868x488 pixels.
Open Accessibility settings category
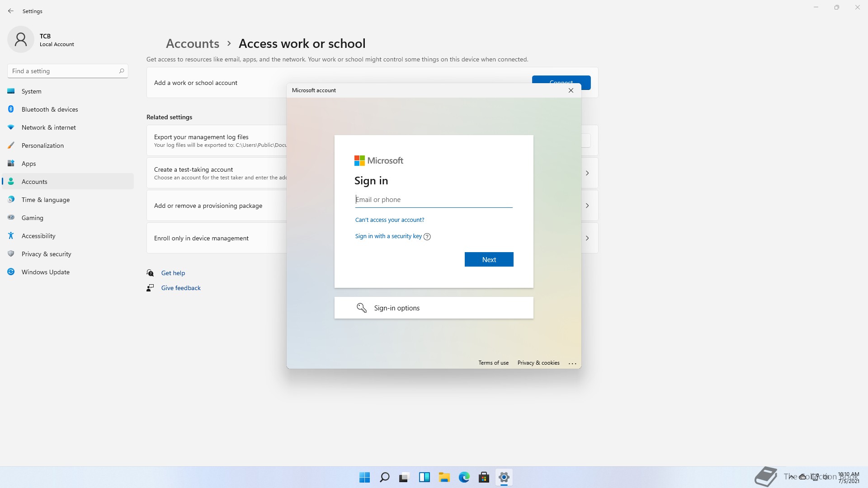[x=68, y=236]
